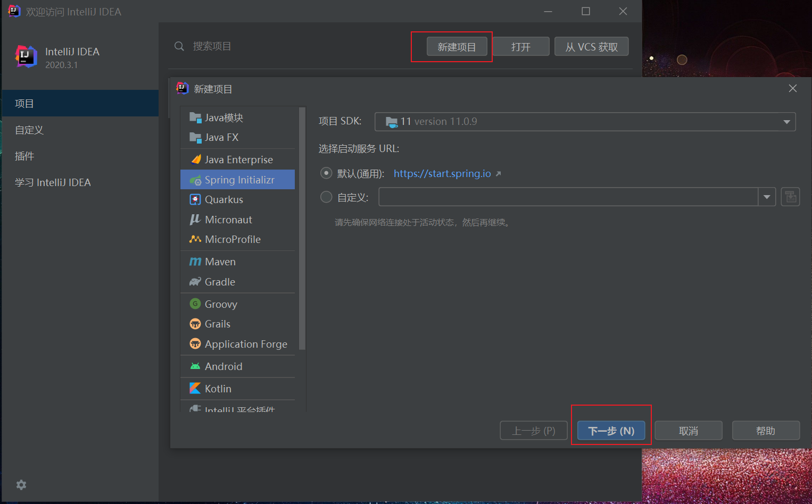Click the Maven m icon
The width and height of the screenshot is (812, 504).
click(195, 262)
